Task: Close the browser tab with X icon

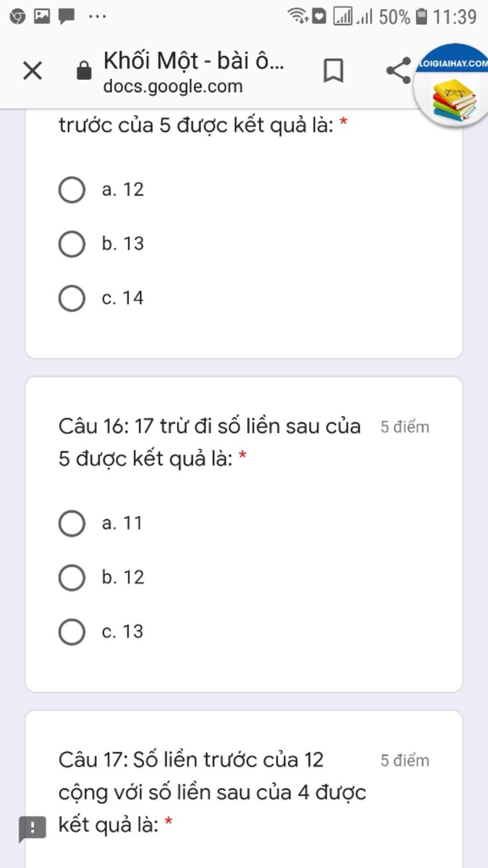Action: pyautogui.click(x=32, y=71)
